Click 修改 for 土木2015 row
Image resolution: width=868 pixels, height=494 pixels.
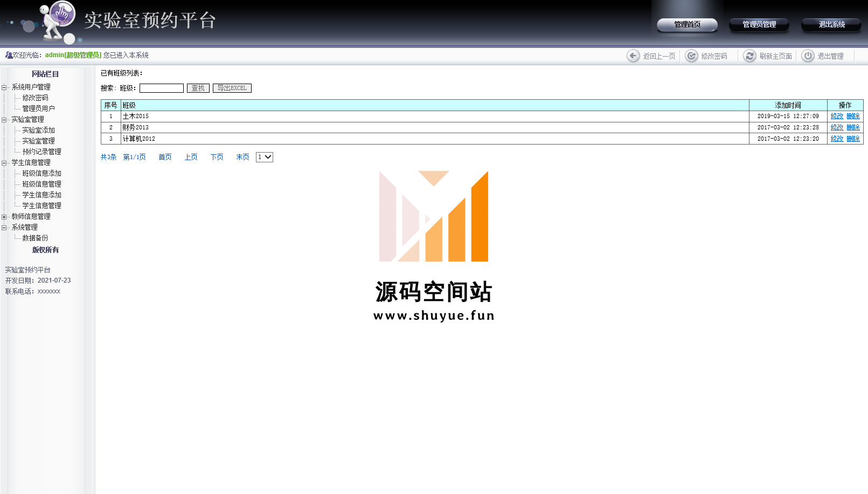[837, 116]
